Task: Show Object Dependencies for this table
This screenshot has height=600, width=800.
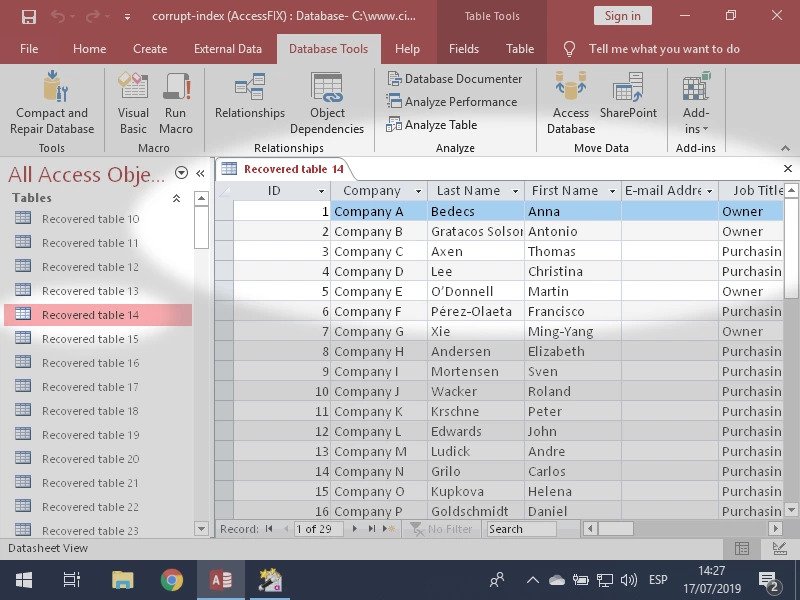Action: pos(327,100)
